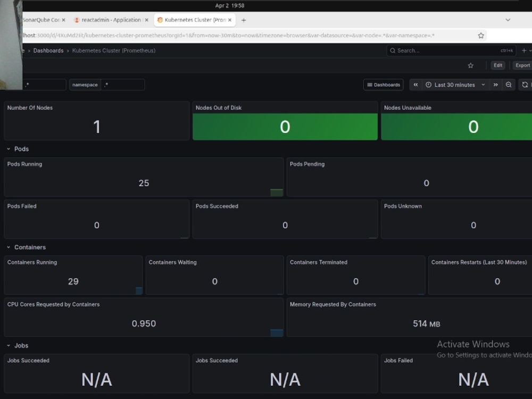Viewport: 532px width, 399px height.
Task: Click the Containers Running value 29
Action: [73, 281]
